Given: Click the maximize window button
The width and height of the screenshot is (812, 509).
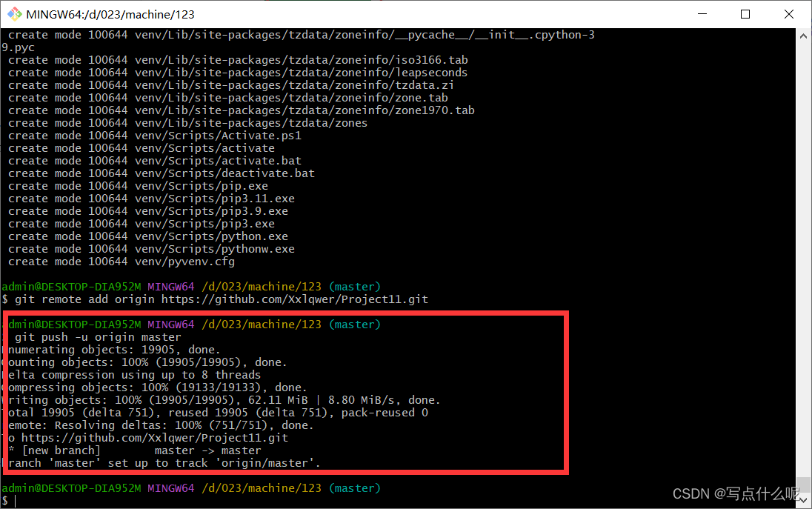Looking at the screenshot, I should coord(746,14).
